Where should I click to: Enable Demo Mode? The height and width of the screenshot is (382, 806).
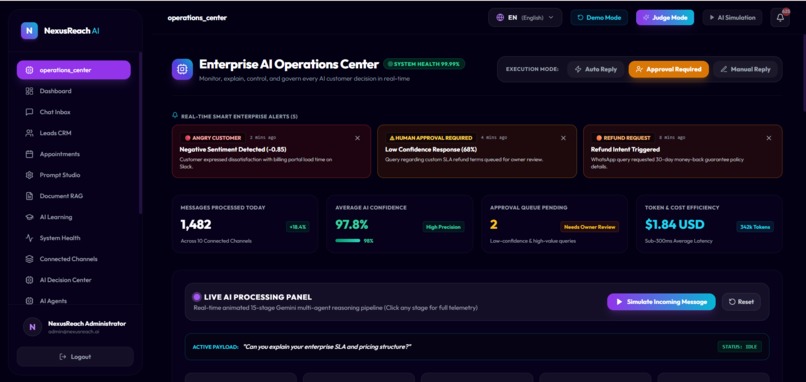pyautogui.click(x=599, y=17)
